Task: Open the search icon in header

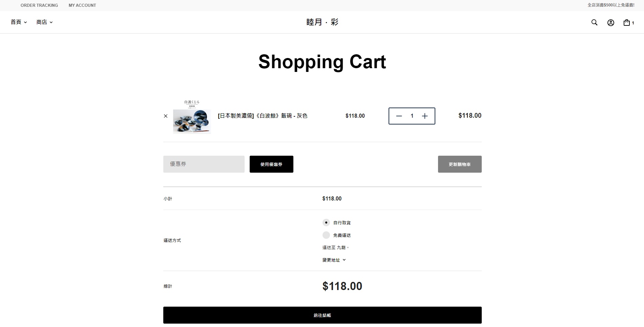Action: 594,22
